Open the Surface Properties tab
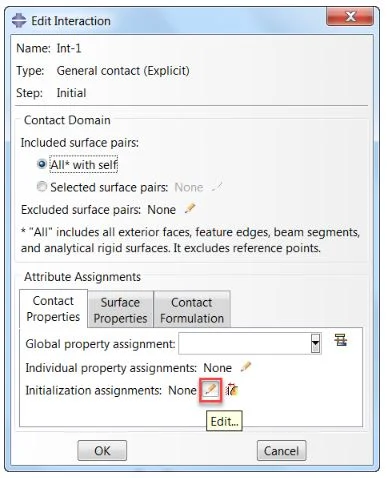 [x=120, y=310]
